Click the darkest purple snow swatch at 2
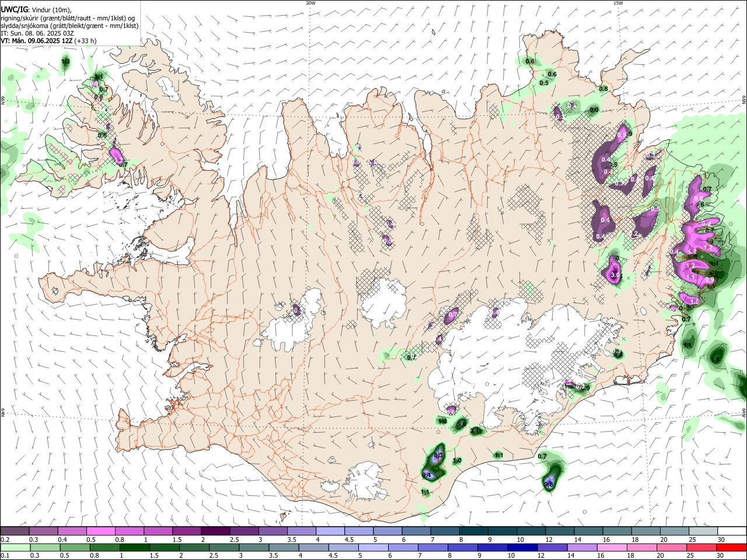The image size is (747, 560). (215, 531)
